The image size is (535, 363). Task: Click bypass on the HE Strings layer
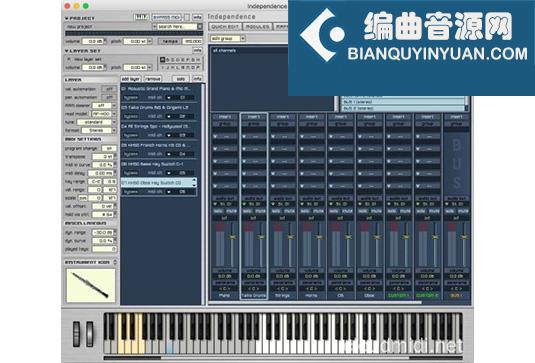pyautogui.click(x=131, y=135)
